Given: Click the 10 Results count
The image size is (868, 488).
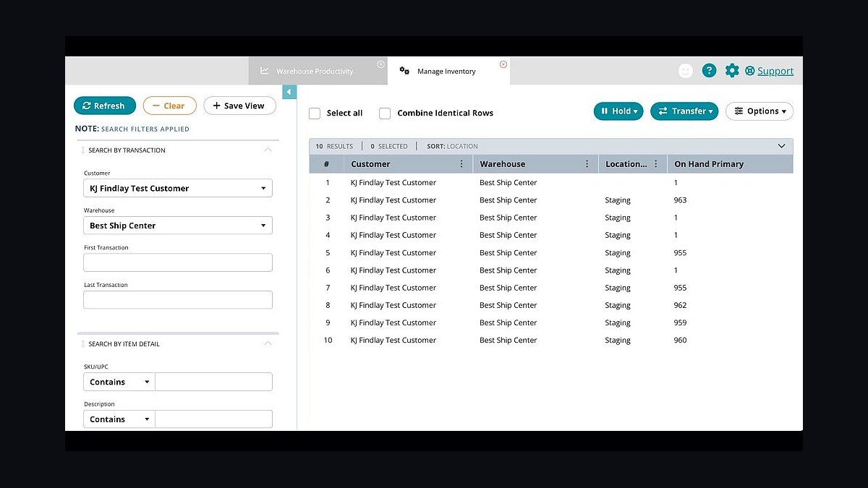Looking at the screenshot, I should click(334, 146).
